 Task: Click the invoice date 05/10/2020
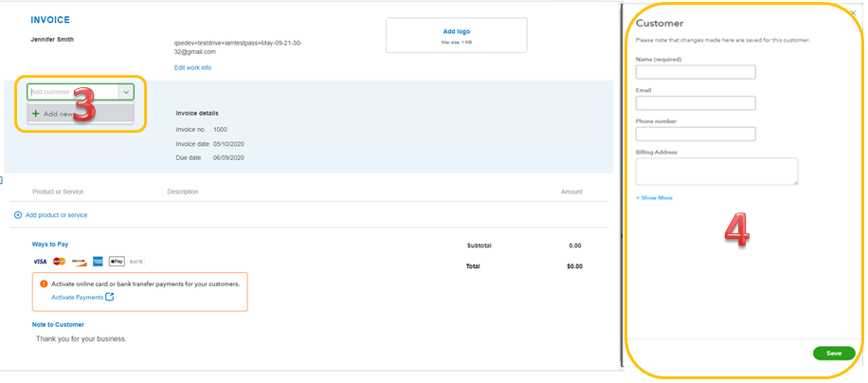point(228,144)
